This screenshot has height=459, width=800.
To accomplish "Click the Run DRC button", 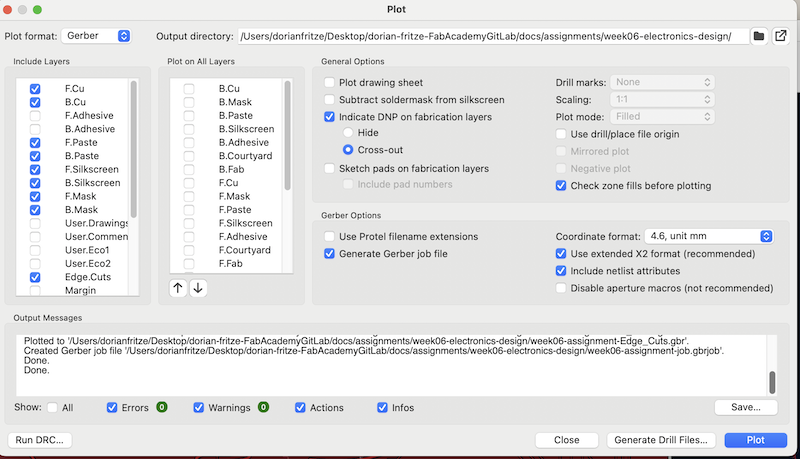I will pos(40,440).
